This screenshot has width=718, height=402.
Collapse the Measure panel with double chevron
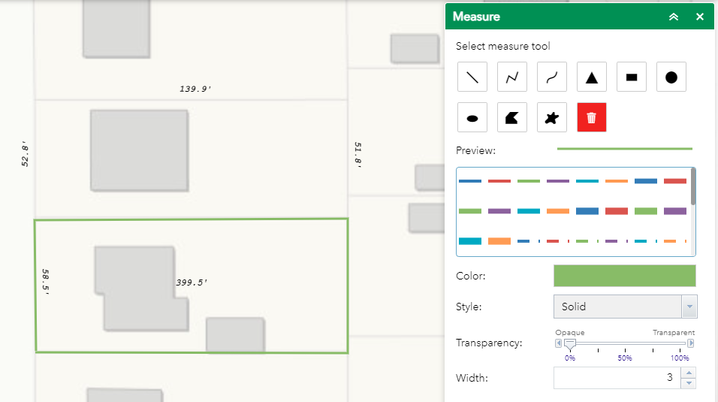[673, 17]
